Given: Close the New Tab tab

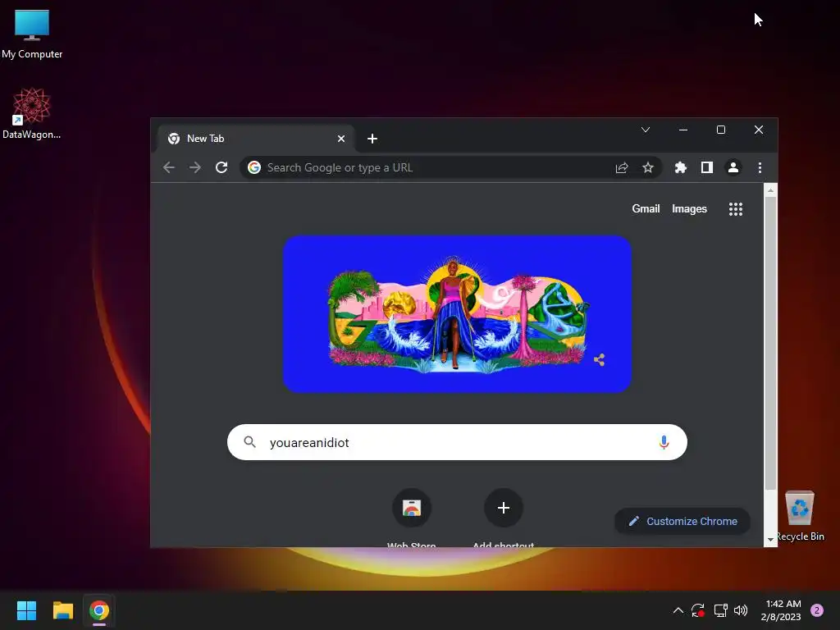Looking at the screenshot, I should [341, 139].
